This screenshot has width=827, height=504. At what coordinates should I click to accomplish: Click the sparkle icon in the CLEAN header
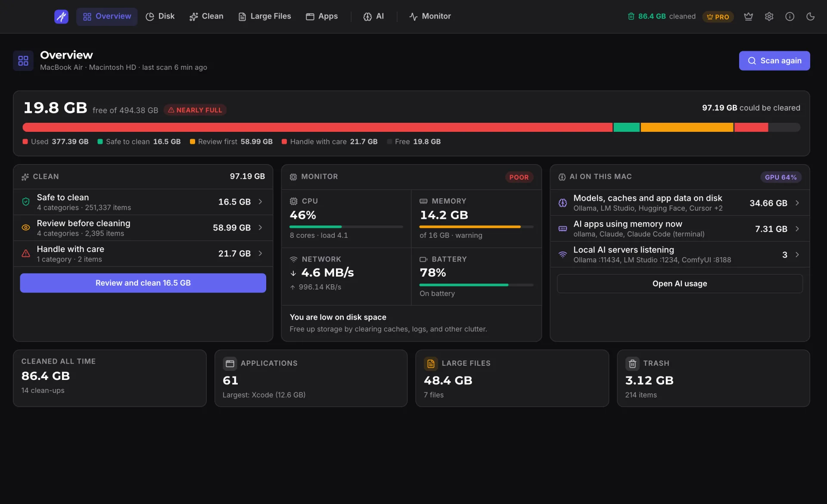click(25, 177)
